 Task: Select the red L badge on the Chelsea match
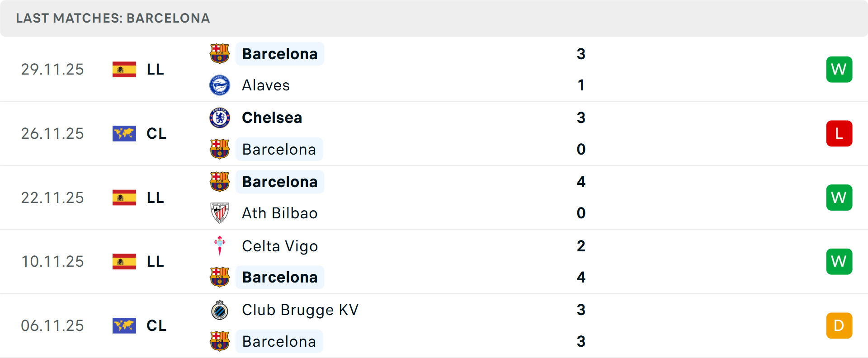click(x=839, y=133)
